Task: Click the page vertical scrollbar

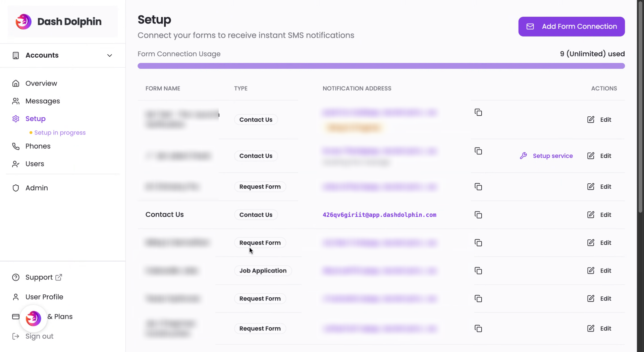Action: click(640, 107)
